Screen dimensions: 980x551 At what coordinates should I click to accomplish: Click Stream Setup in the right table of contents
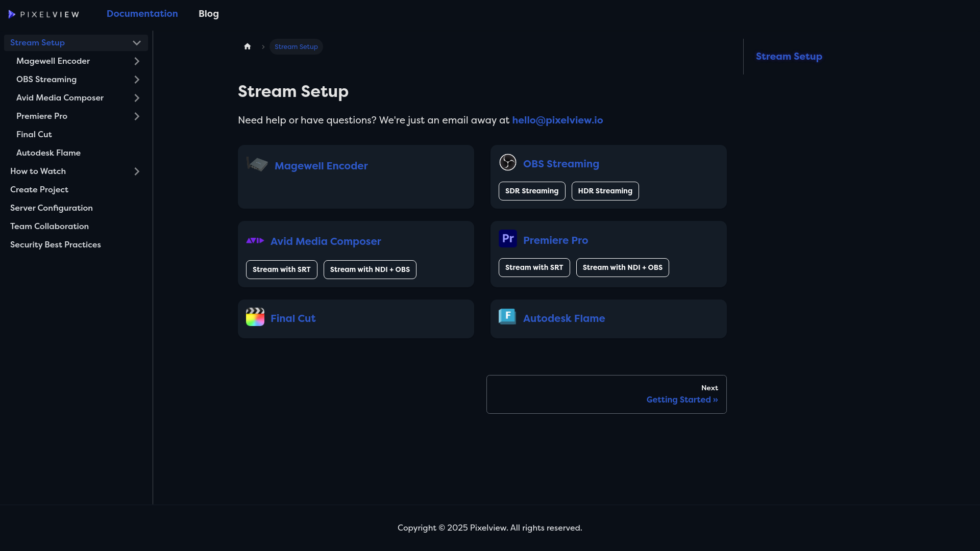tap(789, 57)
